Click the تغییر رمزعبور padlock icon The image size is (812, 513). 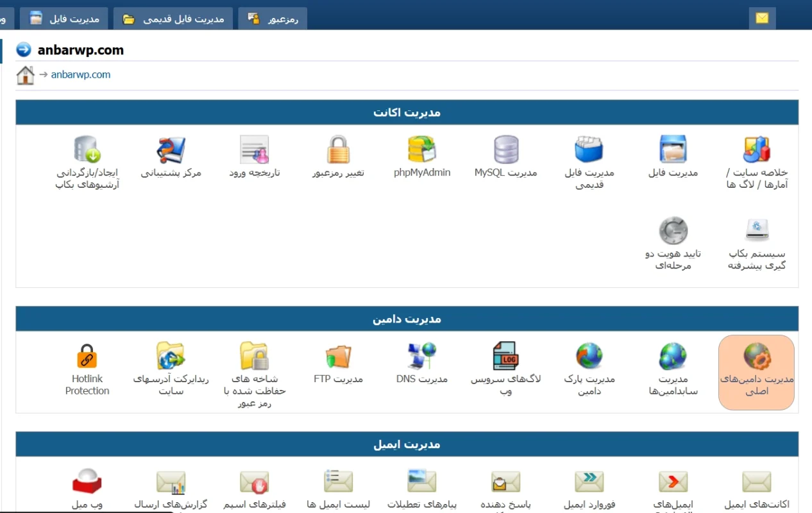coord(338,150)
